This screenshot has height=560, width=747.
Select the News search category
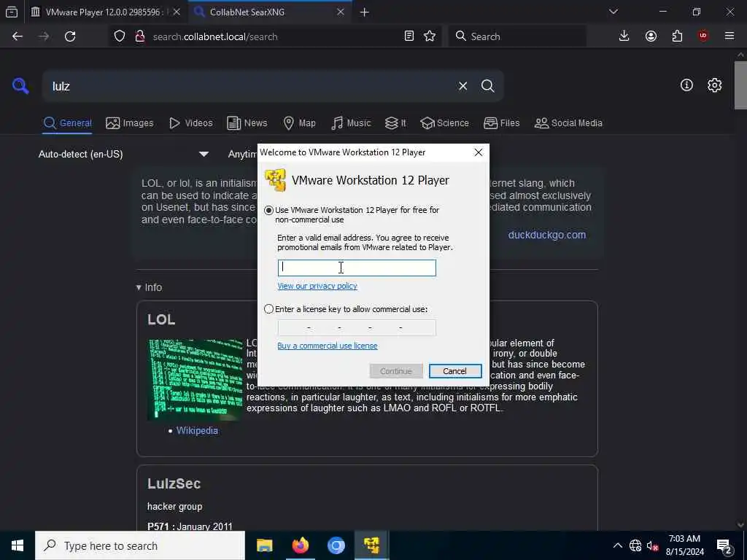click(247, 122)
